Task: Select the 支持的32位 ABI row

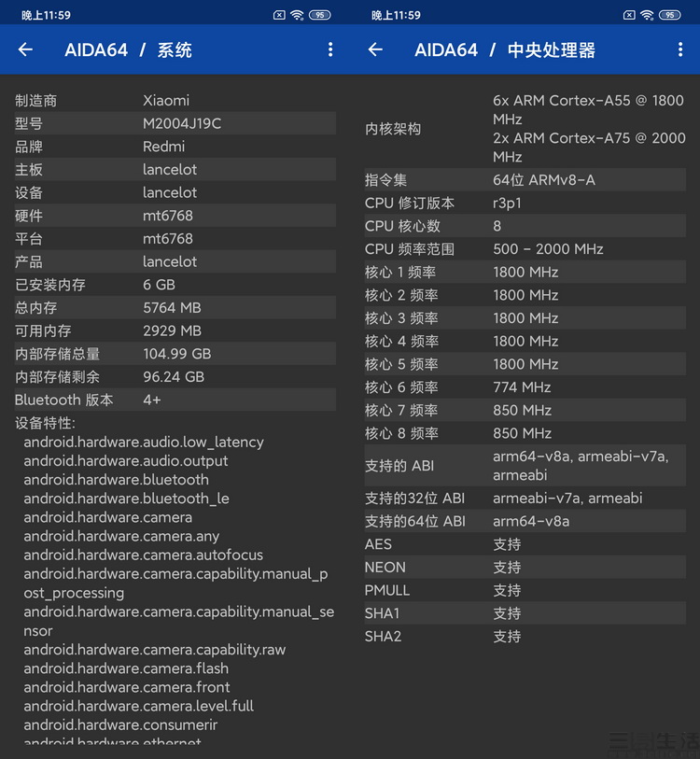Action: click(x=525, y=499)
